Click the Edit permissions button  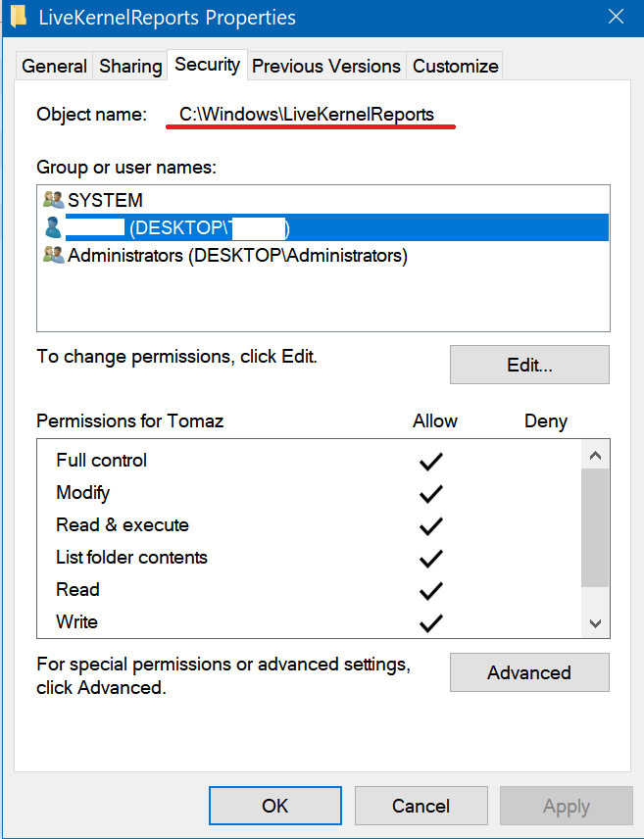click(529, 366)
